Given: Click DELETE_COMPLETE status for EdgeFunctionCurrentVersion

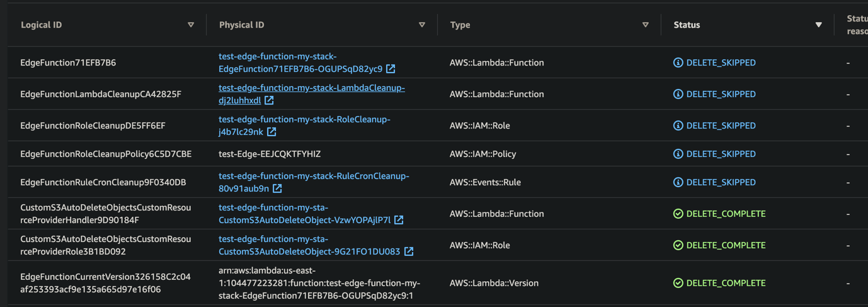Looking at the screenshot, I should [726, 283].
